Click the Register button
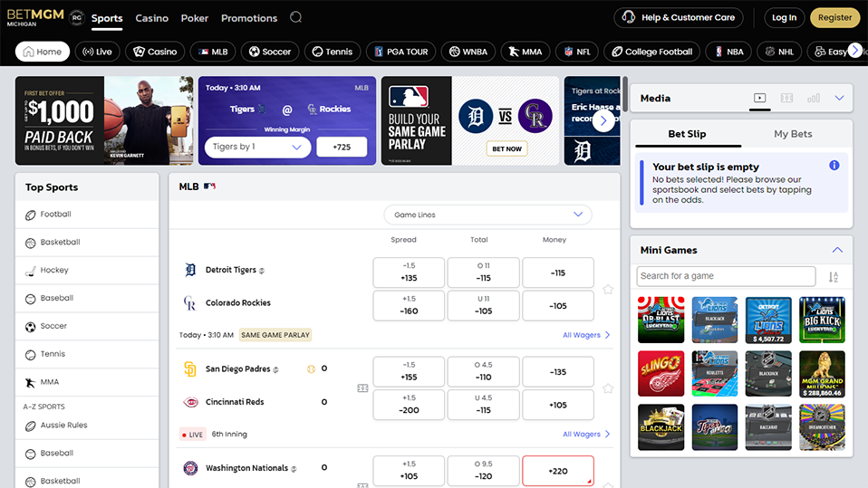Viewport: 868px width, 488px height. coord(834,17)
